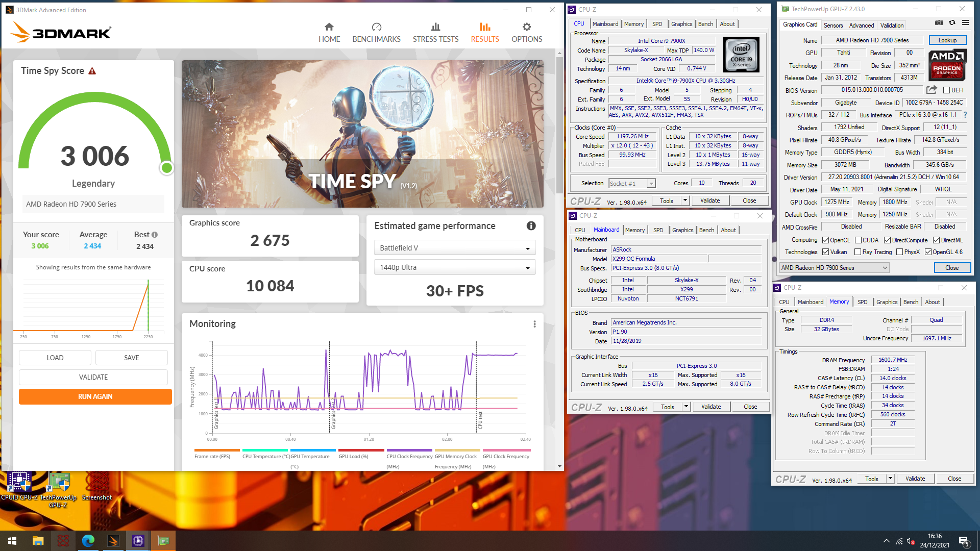Open SPD tab in CPU-Z Mainboard window
The width and height of the screenshot is (980, 551).
click(658, 230)
